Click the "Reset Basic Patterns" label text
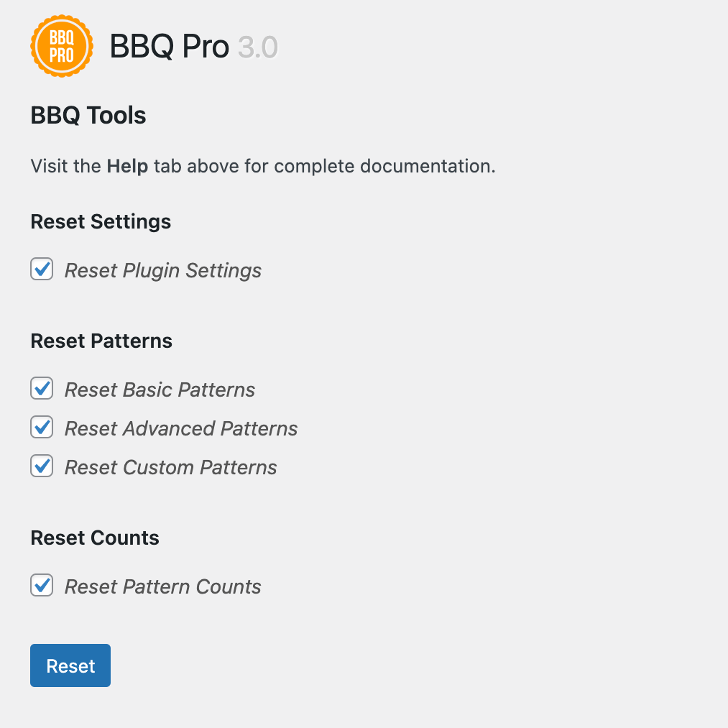 [160, 390]
